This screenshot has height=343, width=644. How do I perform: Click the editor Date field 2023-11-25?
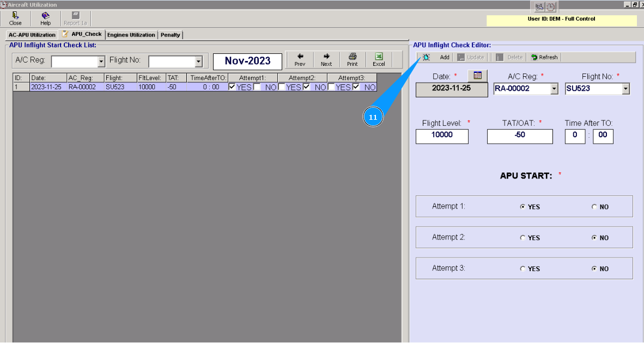coord(452,89)
